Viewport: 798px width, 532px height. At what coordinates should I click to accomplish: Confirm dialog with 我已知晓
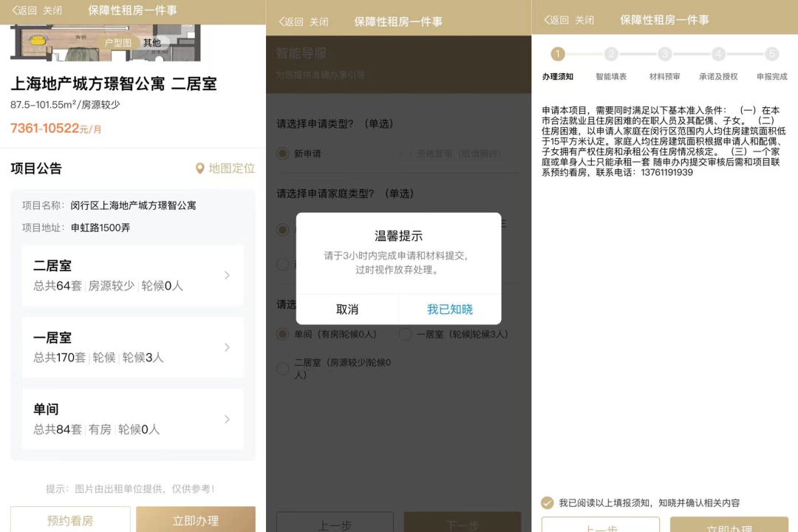[450, 309]
